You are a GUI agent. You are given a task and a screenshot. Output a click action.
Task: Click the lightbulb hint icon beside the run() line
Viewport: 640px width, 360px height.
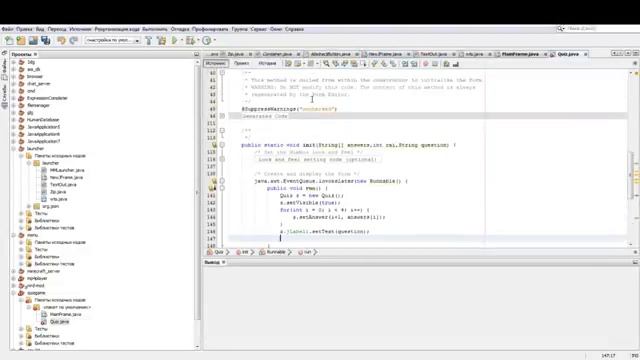212,188
